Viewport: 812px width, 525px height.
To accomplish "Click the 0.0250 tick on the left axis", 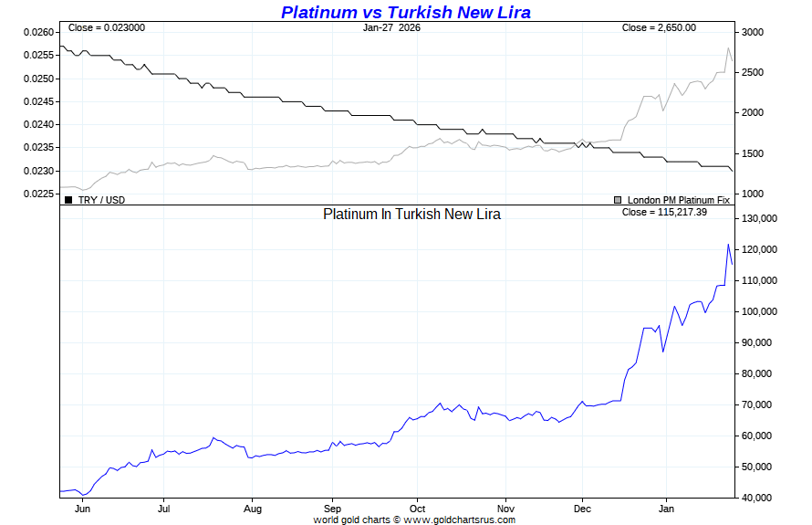I will [38, 79].
